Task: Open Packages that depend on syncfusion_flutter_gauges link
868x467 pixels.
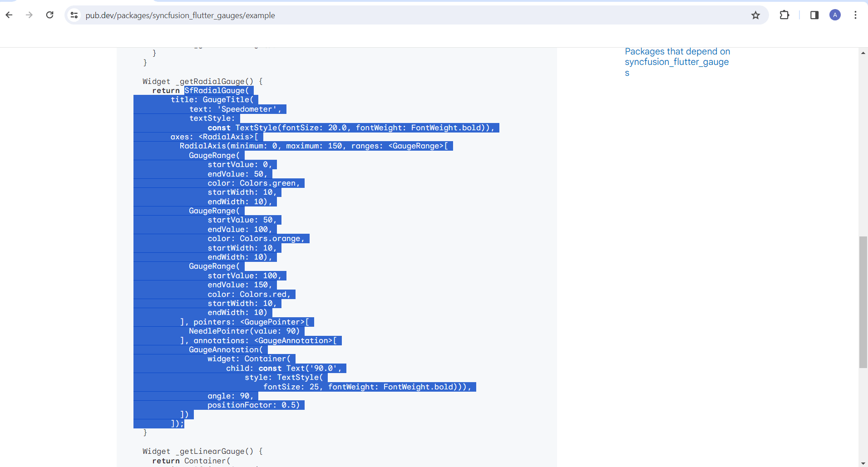Action: [677, 62]
